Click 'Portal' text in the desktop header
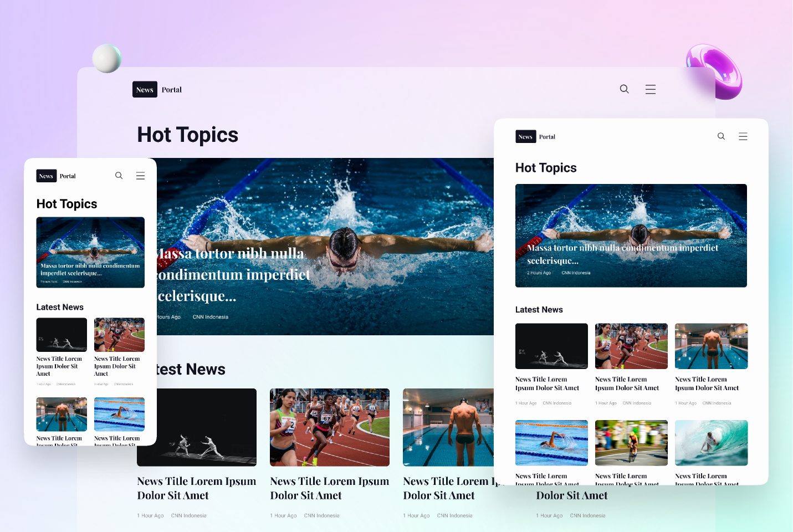 [172, 90]
